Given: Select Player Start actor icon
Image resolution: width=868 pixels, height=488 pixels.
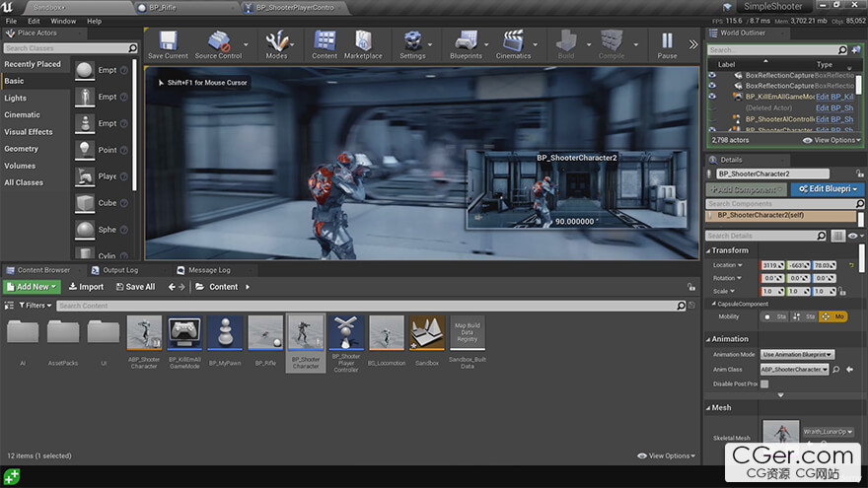Looking at the screenshot, I should (85, 176).
